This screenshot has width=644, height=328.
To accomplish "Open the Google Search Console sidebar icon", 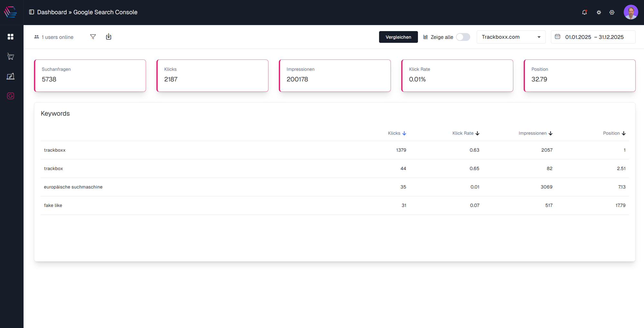I will [11, 96].
